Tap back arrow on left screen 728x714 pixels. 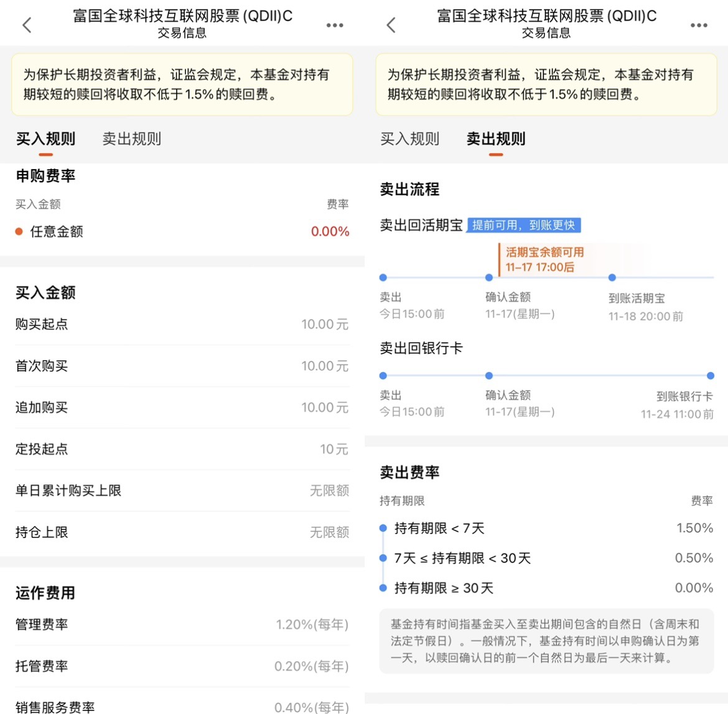click(x=27, y=25)
